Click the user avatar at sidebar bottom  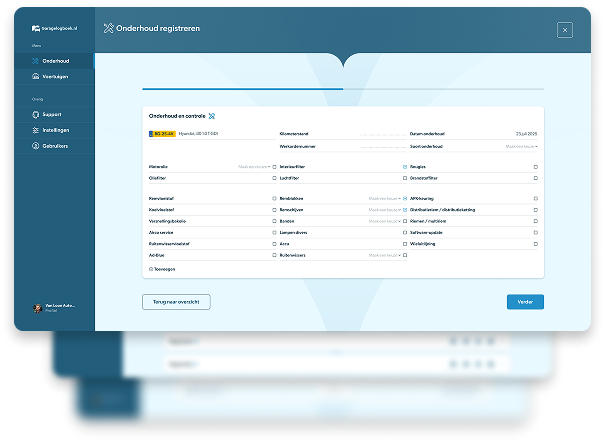(38, 308)
